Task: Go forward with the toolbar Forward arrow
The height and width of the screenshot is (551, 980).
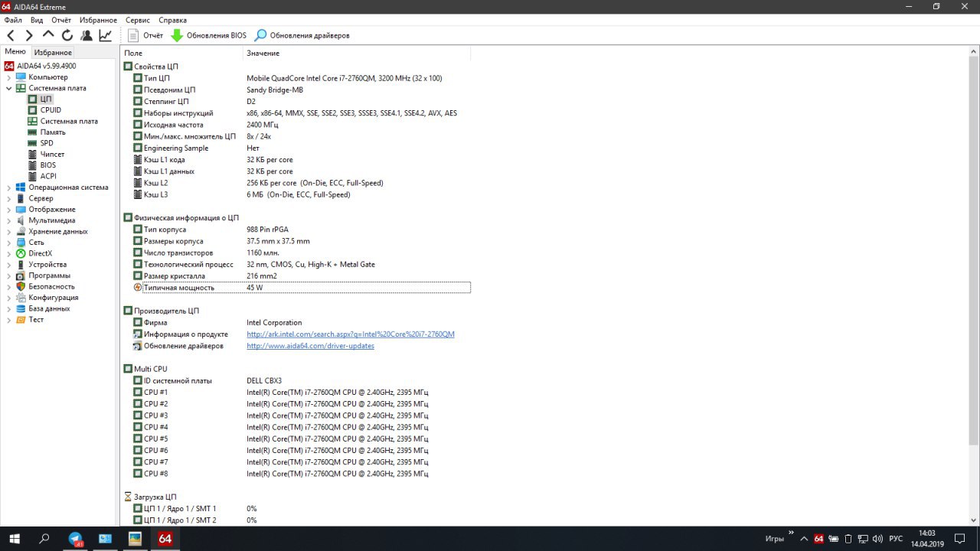Action: [x=29, y=35]
